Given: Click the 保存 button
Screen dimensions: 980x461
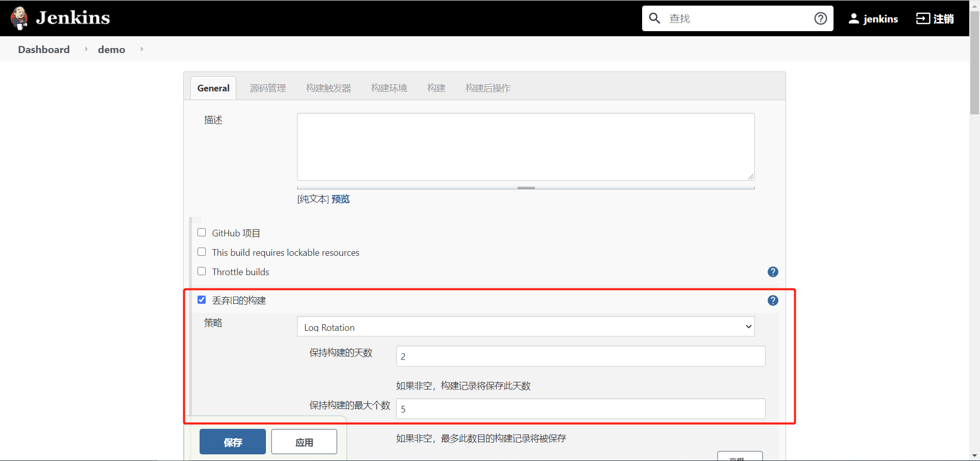Looking at the screenshot, I should click(232, 442).
